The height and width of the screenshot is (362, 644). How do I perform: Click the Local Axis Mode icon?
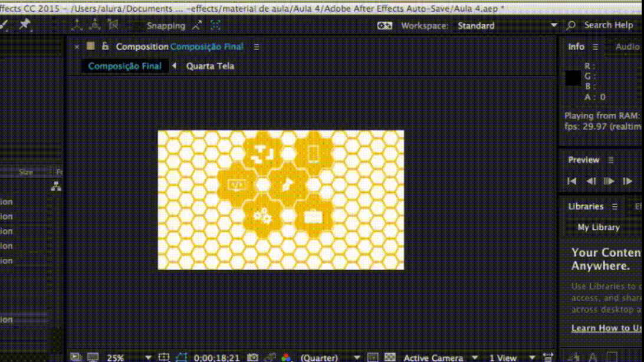coord(77,25)
